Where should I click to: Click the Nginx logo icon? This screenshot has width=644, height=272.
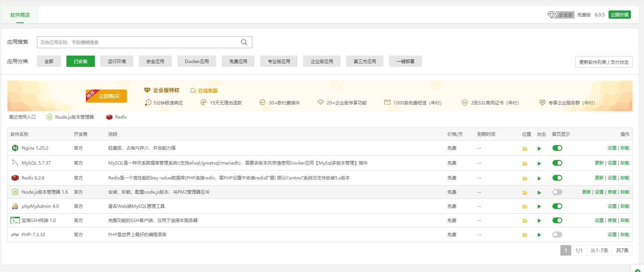[15, 148]
